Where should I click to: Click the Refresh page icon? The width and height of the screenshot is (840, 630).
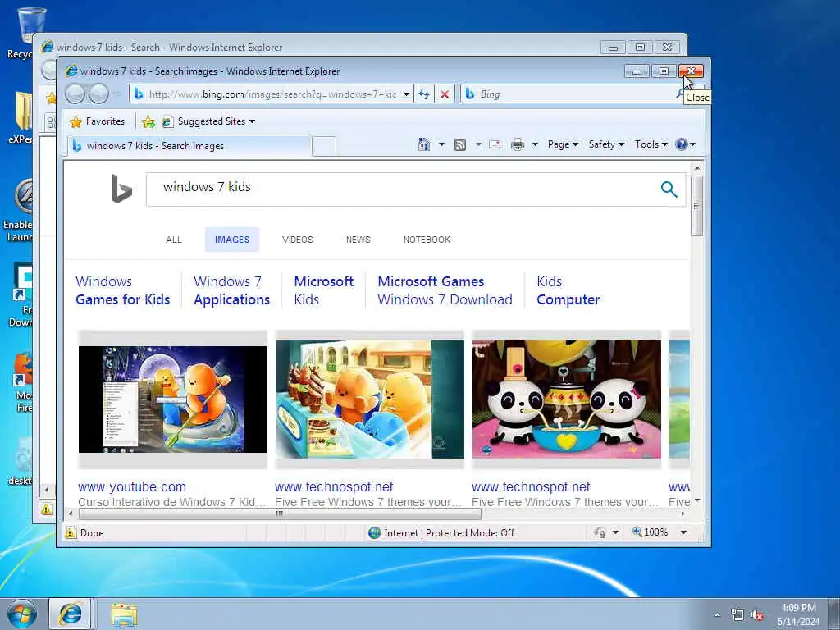(424, 94)
